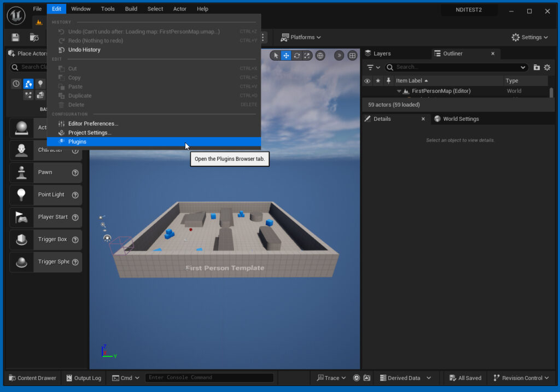Activate the Scale tool

(307, 55)
